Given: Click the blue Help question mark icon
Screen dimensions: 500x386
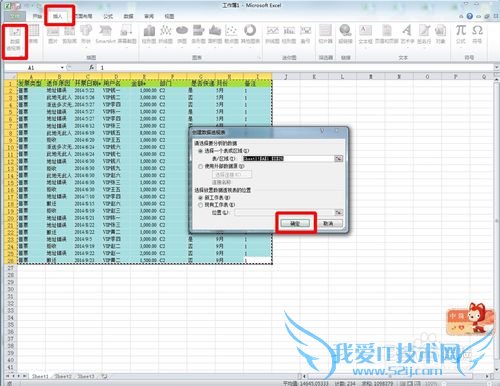Looking at the screenshot, I should 470,16.
